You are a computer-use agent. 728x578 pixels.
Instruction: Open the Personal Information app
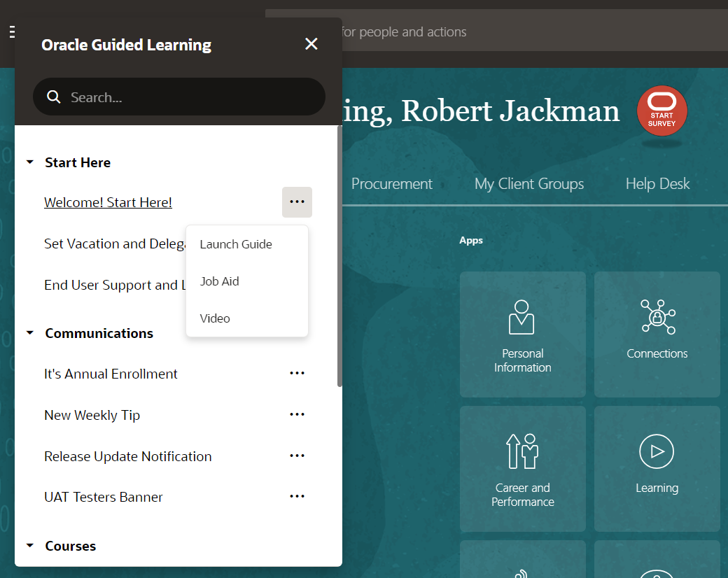pyautogui.click(x=522, y=334)
